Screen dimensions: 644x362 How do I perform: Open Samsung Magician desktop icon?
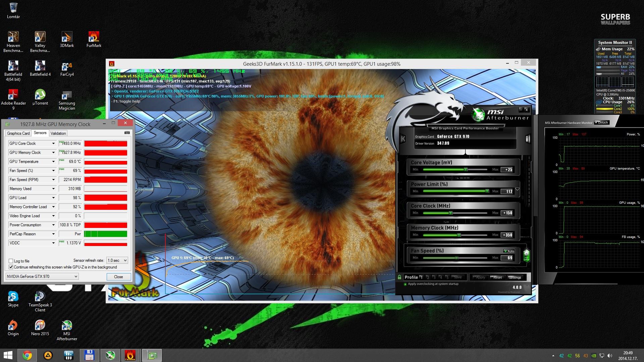67,100
